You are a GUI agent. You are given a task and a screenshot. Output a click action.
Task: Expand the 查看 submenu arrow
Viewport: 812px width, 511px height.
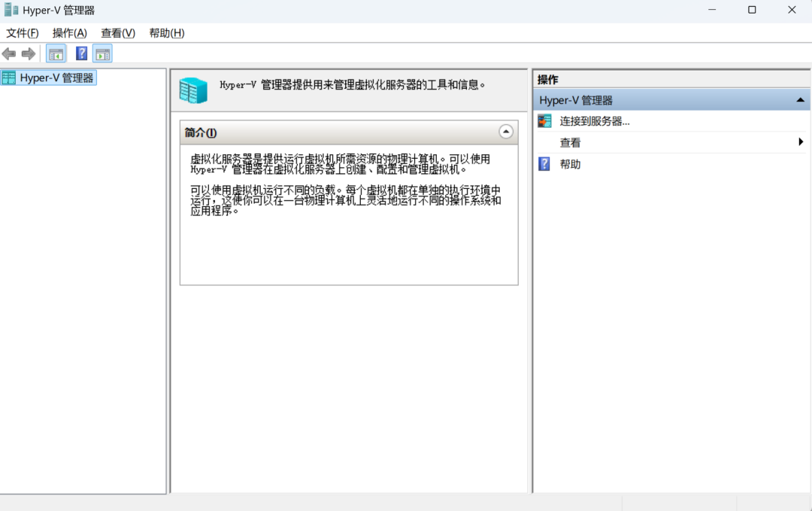(x=801, y=141)
